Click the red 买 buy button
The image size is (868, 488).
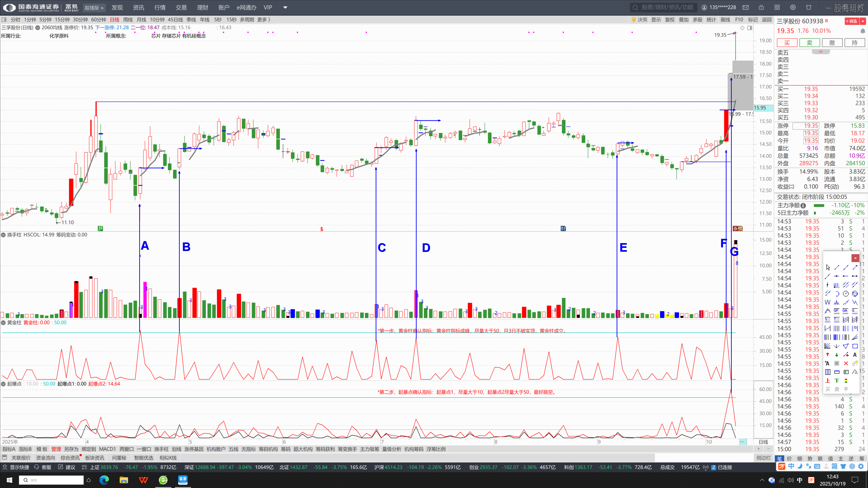(787, 43)
